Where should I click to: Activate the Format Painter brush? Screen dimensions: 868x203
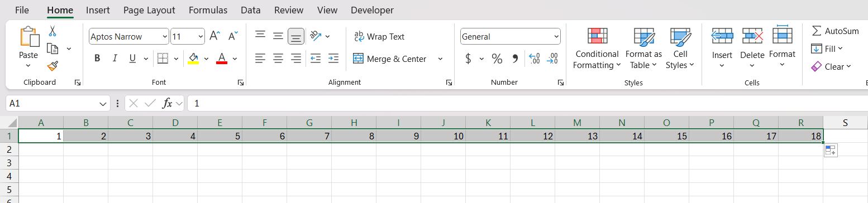pyautogui.click(x=53, y=66)
